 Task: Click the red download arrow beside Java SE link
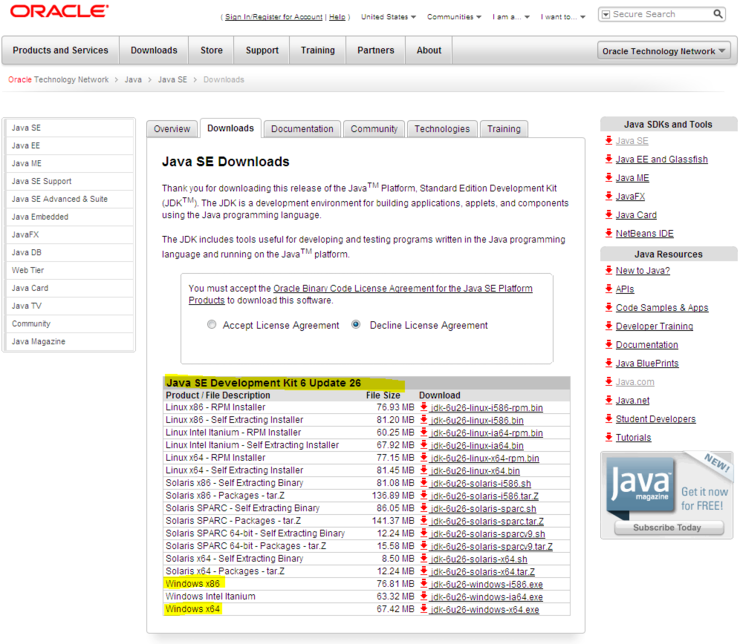(x=609, y=140)
